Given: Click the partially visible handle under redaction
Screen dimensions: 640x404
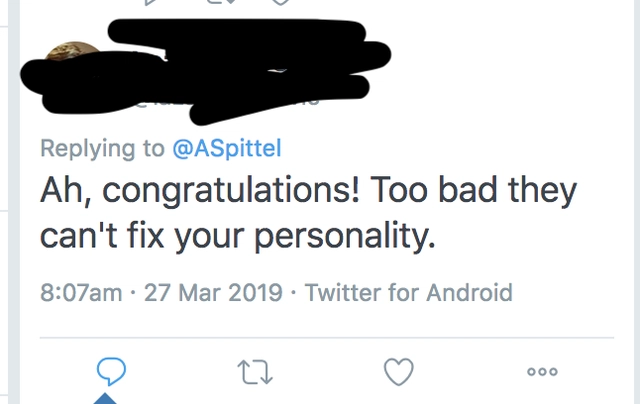Looking at the screenshot, I should click(229, 101).
